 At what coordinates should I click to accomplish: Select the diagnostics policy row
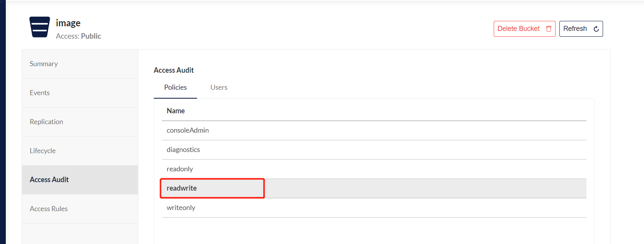pos(183,150)
